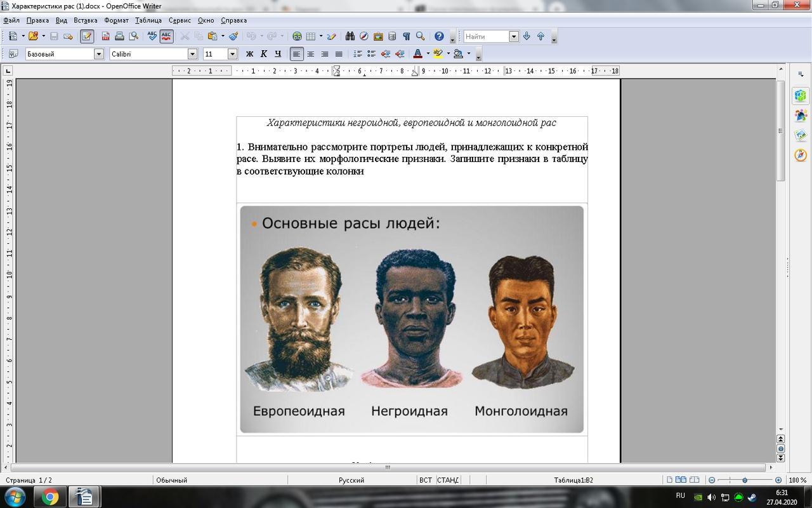Open the Формат menu
The height and width of the screenshot is (508, 812).
tap(116, 20)
